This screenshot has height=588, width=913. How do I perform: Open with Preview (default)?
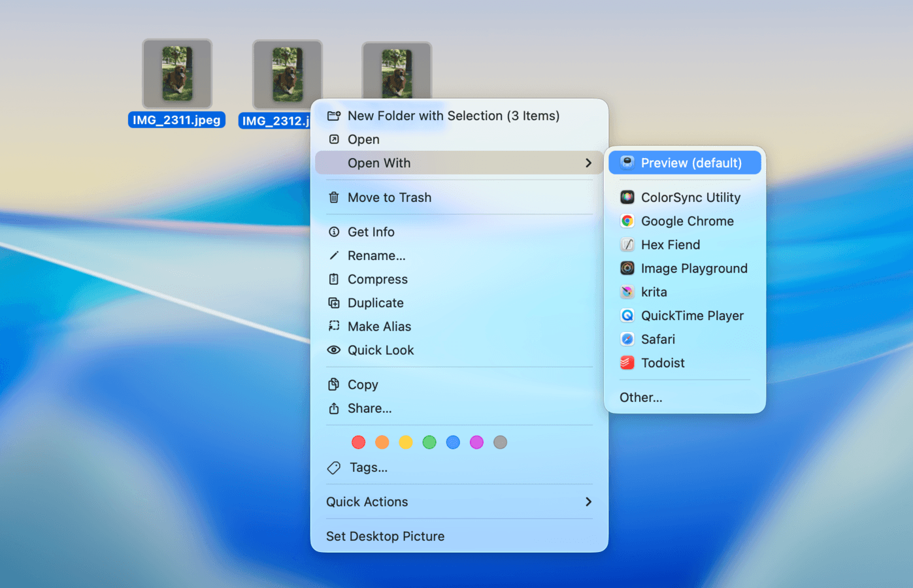tap(685, 163)
